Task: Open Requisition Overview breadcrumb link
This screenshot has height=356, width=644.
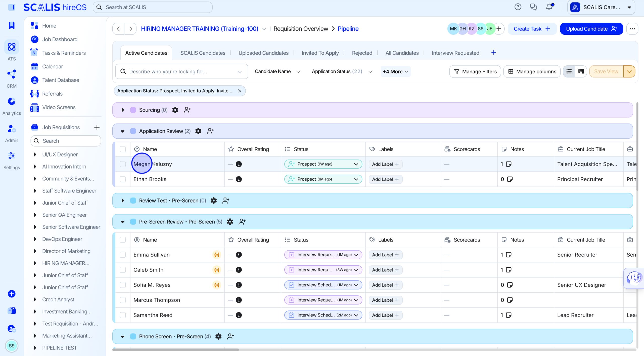Action: (301, 29)
